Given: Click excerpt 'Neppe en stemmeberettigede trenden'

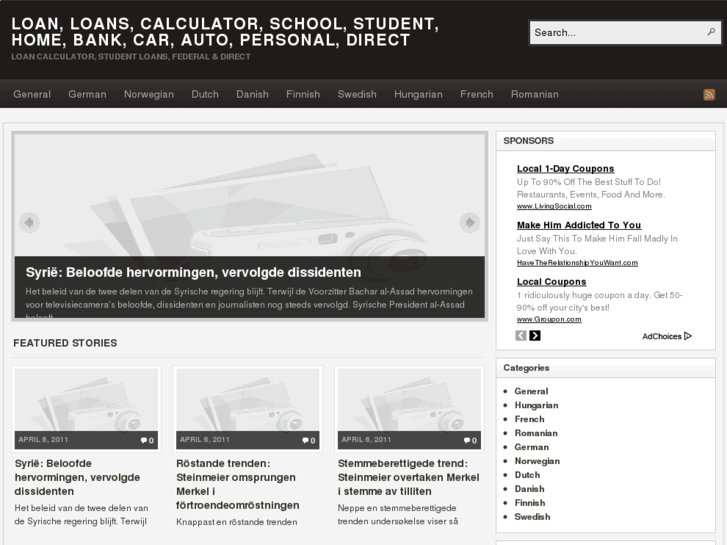Looking at the screenshot, I should pyautogui.click(x=398, y=515).
